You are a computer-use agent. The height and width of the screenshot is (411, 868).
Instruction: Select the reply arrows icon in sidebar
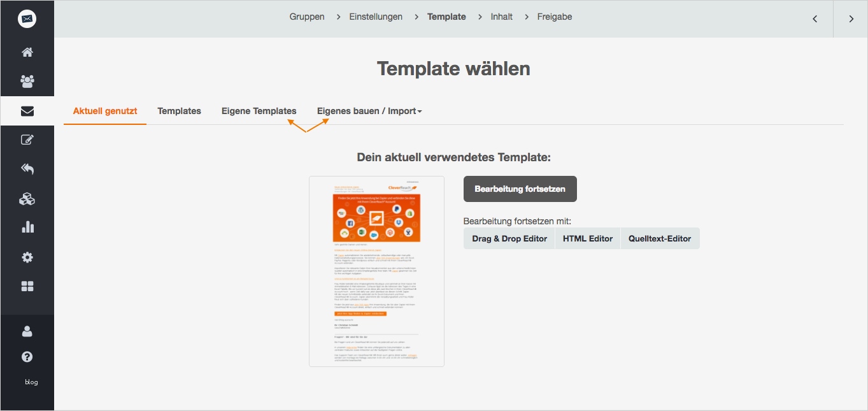(27, 169)
